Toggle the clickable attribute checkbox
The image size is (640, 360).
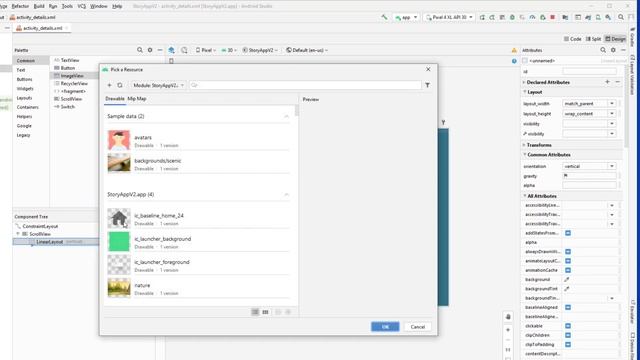(x=568, y=326)
